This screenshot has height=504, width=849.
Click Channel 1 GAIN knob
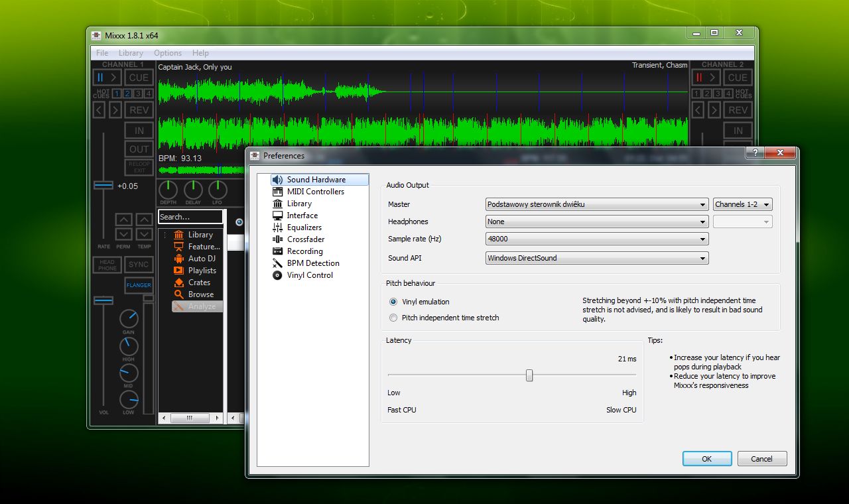tap(129, 320)
